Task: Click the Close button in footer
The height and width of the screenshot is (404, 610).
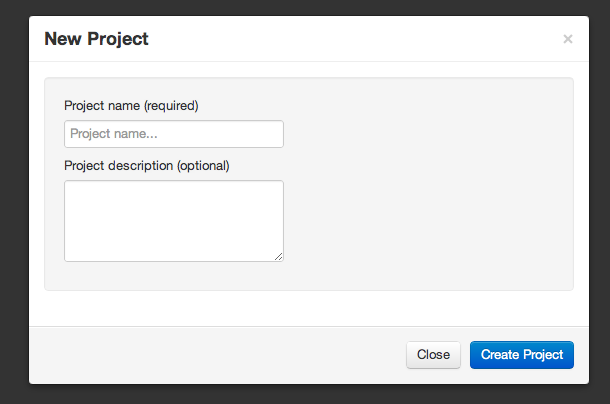Action: pos(433,355)
